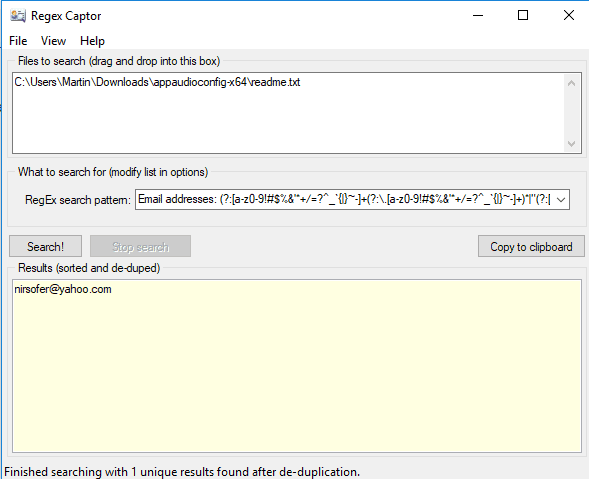
Task: Close the Regex Captor window
Action: [569, 15]
